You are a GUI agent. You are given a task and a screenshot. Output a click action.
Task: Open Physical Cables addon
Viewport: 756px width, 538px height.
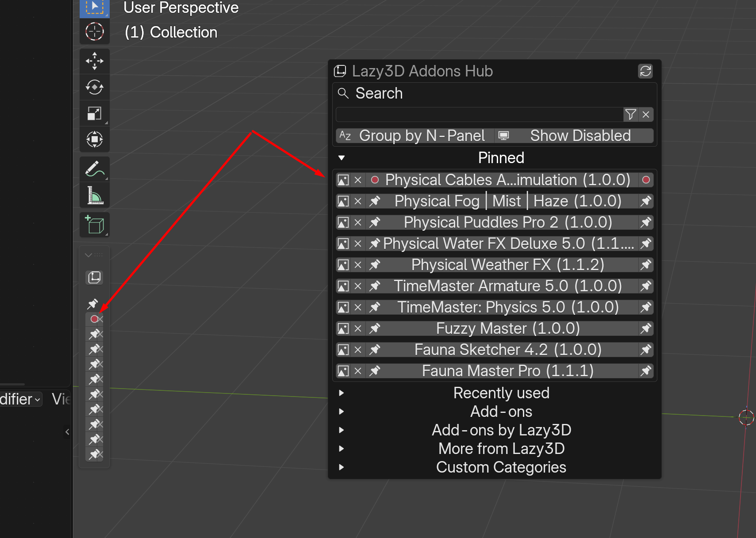[502, 180]
